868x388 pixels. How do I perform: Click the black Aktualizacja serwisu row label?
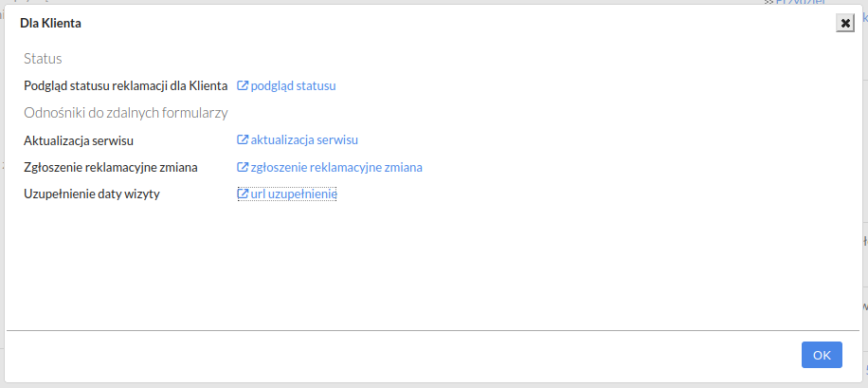79,140
